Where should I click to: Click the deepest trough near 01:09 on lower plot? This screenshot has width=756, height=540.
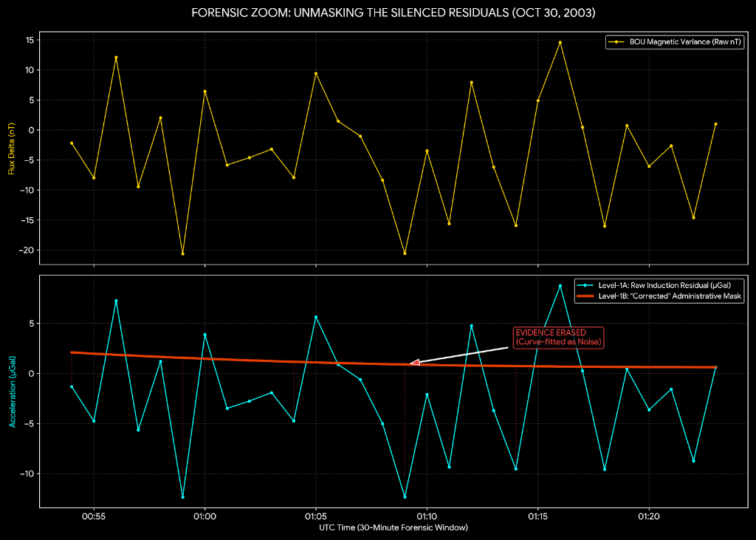click(x=405, y=497)
